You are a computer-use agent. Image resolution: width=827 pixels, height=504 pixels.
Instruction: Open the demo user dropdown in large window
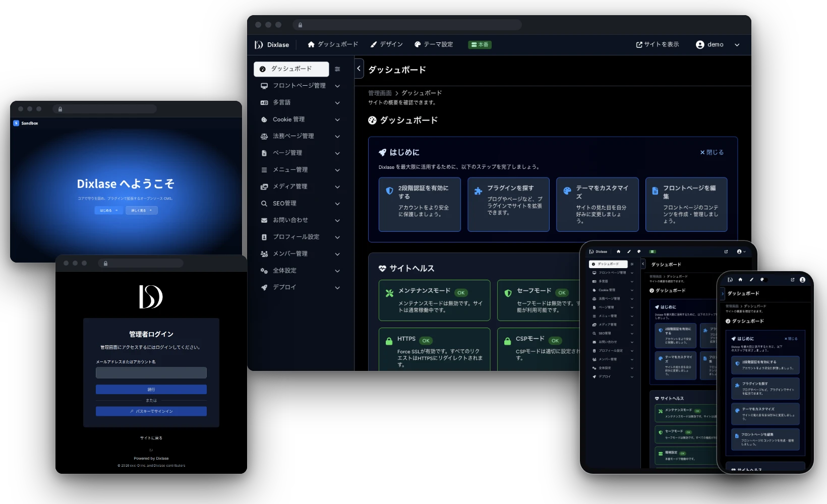pos(718,45)
